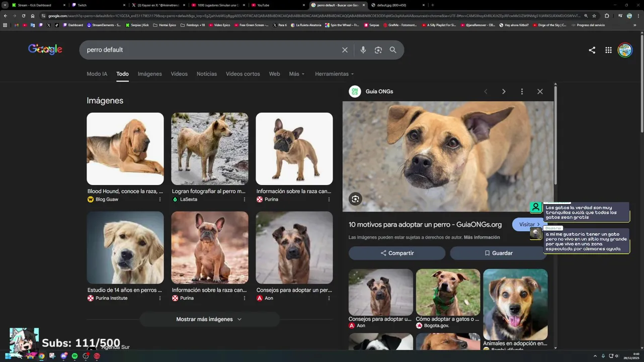Viewport: 644px width, 362px height.
Task: Click the Chrome address bar
Action: click(312, 16)
